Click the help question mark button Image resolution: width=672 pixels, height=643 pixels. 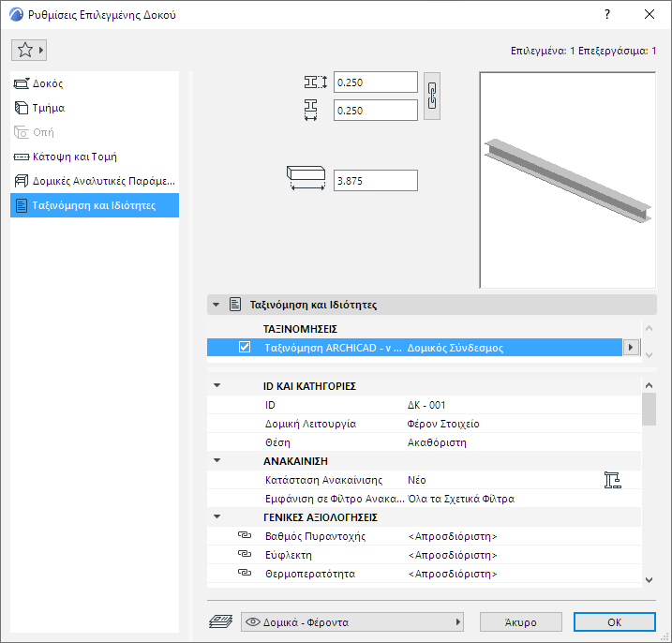point(606,14)
